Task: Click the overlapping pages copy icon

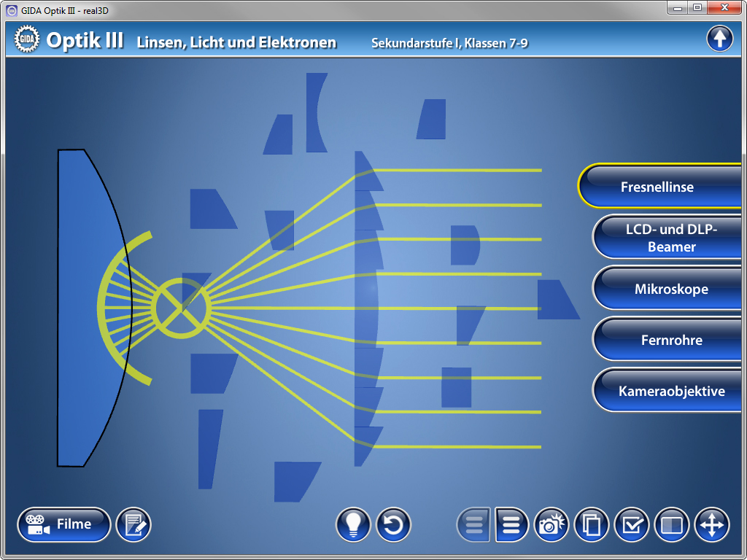Action: 591,524
